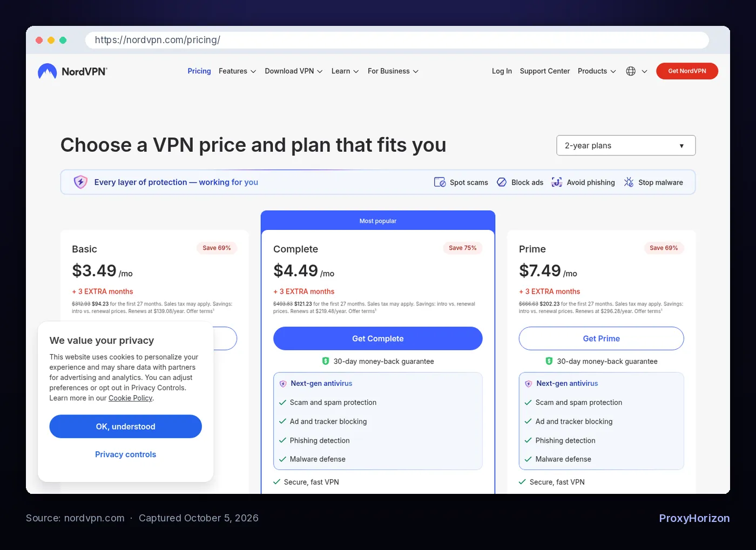This screenshot has height=550, width=756.
Task: Click the main VPN price heading
Action: tap(253, 145)
